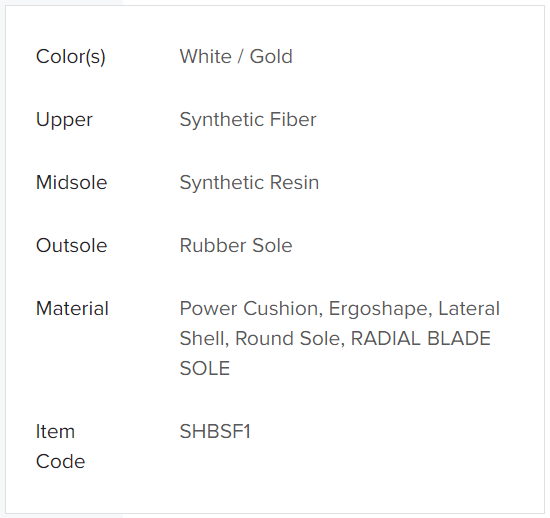Screen dimensions: 550x518
Task: Click the word Gold in colors
Action: (x=271, y=56)
